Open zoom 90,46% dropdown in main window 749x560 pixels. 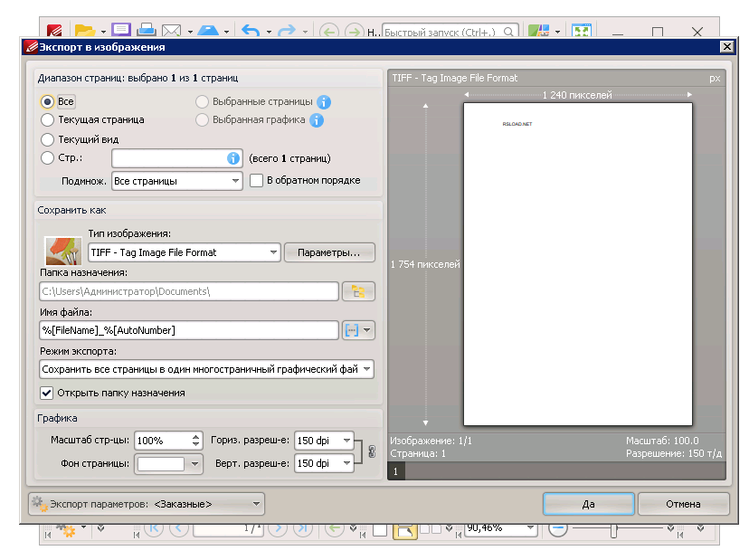[x=530, y=528]
